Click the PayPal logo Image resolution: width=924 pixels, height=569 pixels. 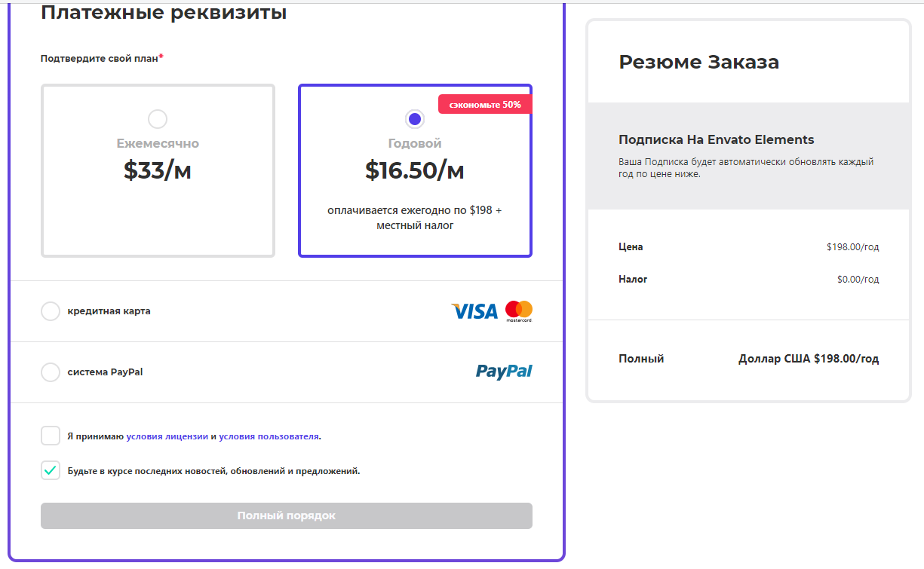coord(504,372)
